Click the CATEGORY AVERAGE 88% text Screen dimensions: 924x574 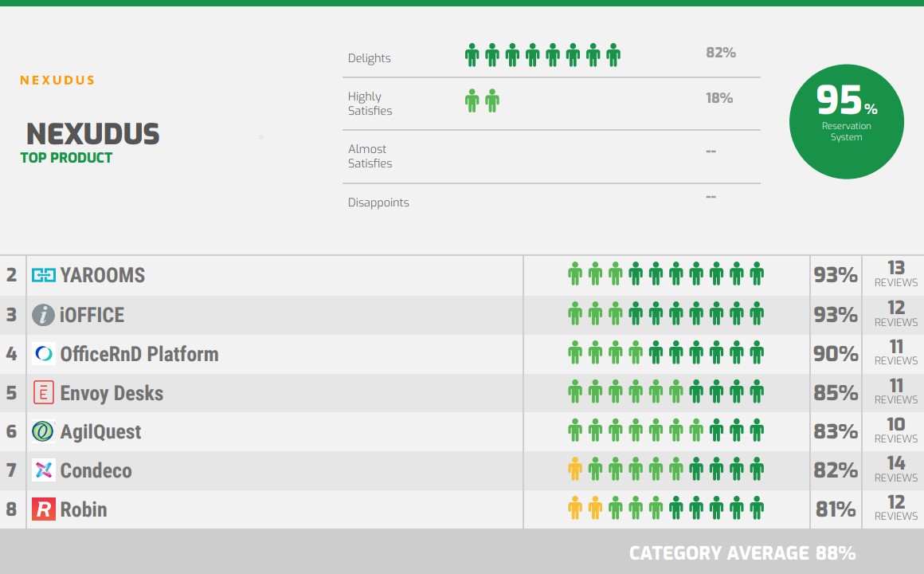tap(742, 553)
